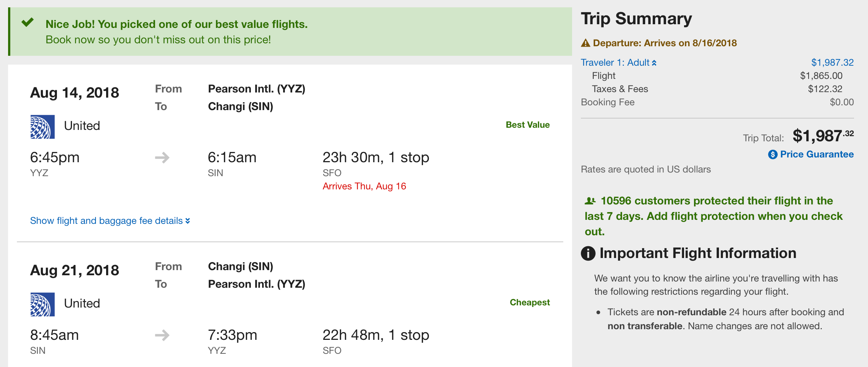The width and height of the screenshot is (868, 367).
Task: Click the arrow icon on return flight
Action: point(162,335)
